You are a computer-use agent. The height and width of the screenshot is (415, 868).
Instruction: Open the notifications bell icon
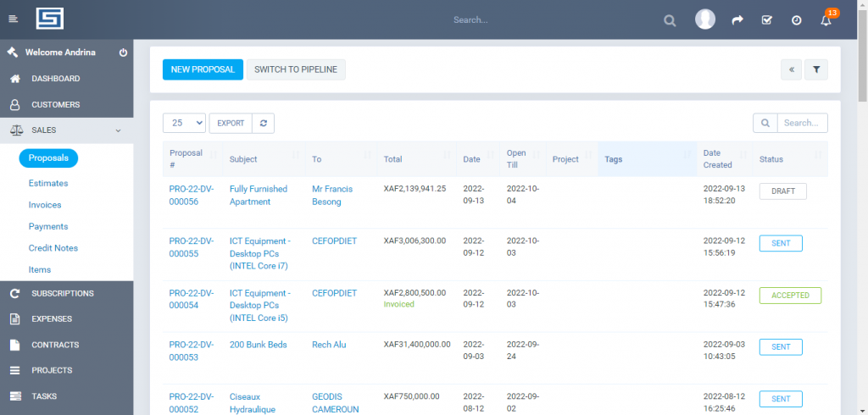pos(826,20)
